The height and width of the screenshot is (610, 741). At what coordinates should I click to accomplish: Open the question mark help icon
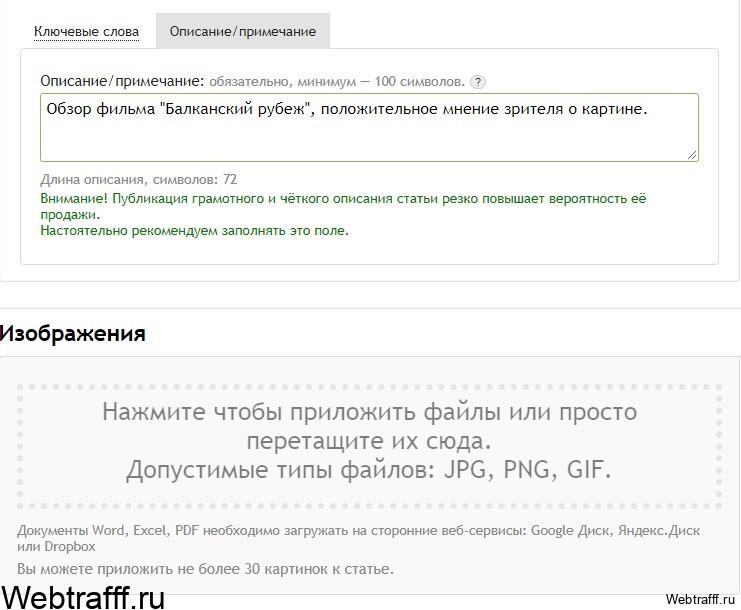click(478, 82)
